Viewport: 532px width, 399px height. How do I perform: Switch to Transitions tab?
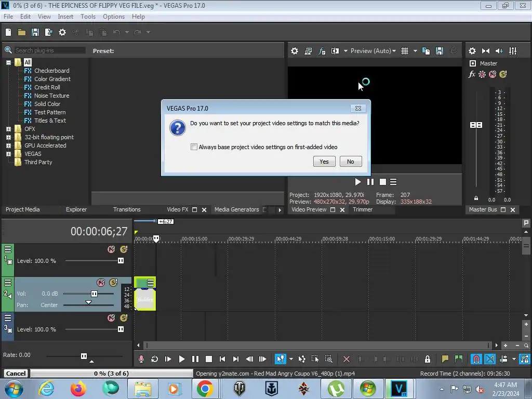pos(127,210)
